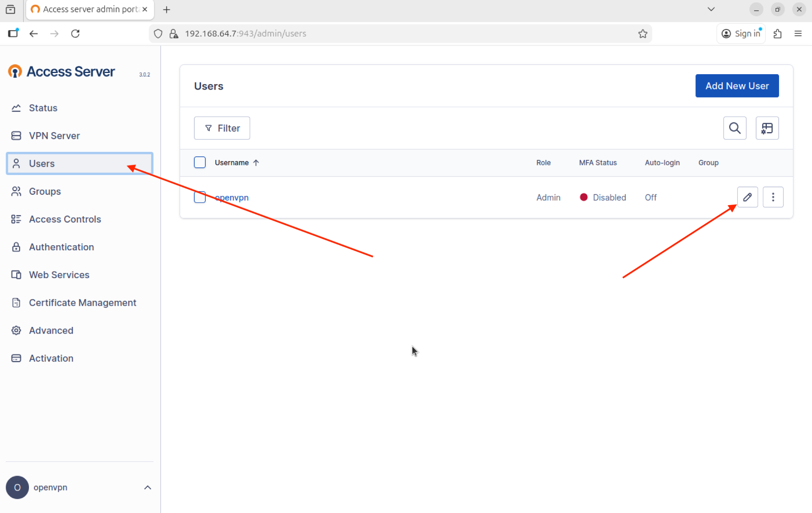Click the Firefox Sign in button
This screenshot has width=812, height=513.
click(x=741, y=34)
